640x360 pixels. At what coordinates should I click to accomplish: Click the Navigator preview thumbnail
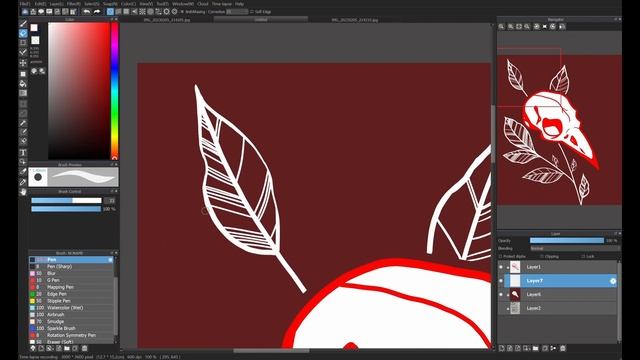(559, 130)
